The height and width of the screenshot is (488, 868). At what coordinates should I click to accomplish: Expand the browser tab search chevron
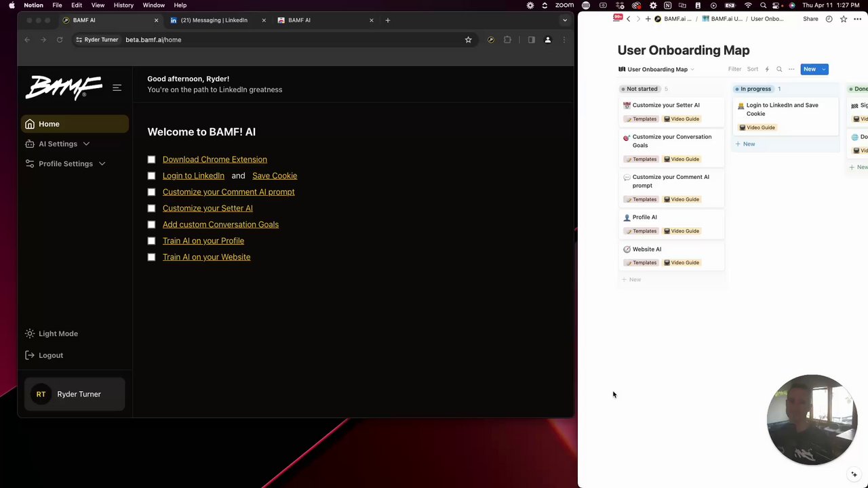point(565,20)
